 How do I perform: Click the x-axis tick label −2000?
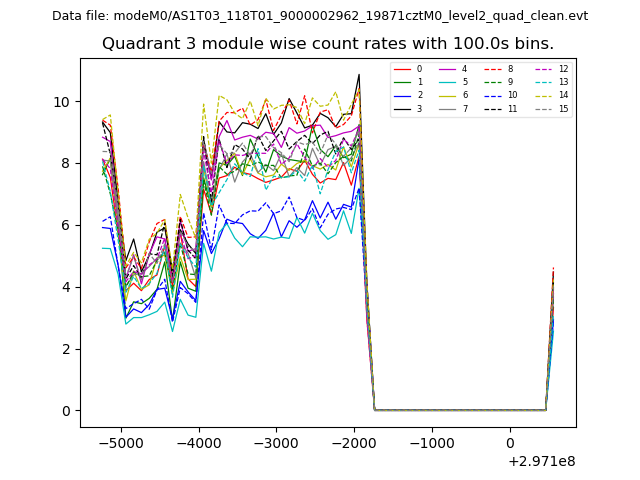tap(354, 443)
